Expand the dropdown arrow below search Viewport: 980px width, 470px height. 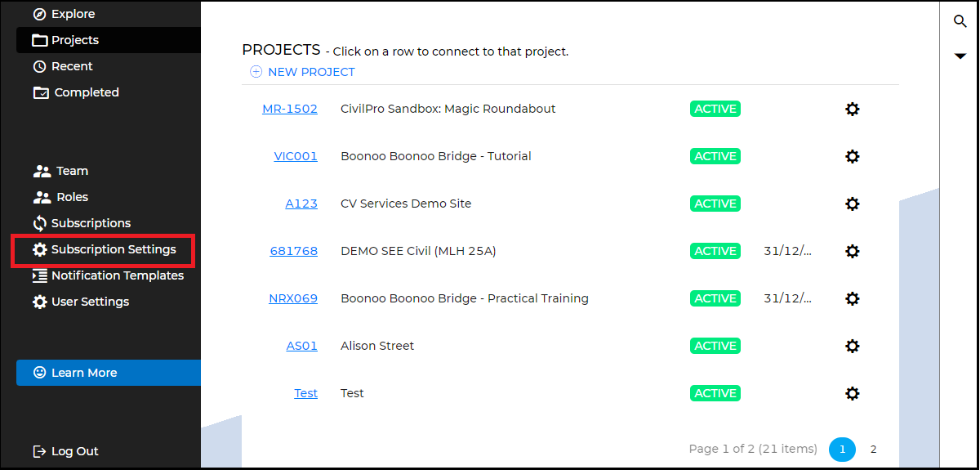(x=960, y=56)
